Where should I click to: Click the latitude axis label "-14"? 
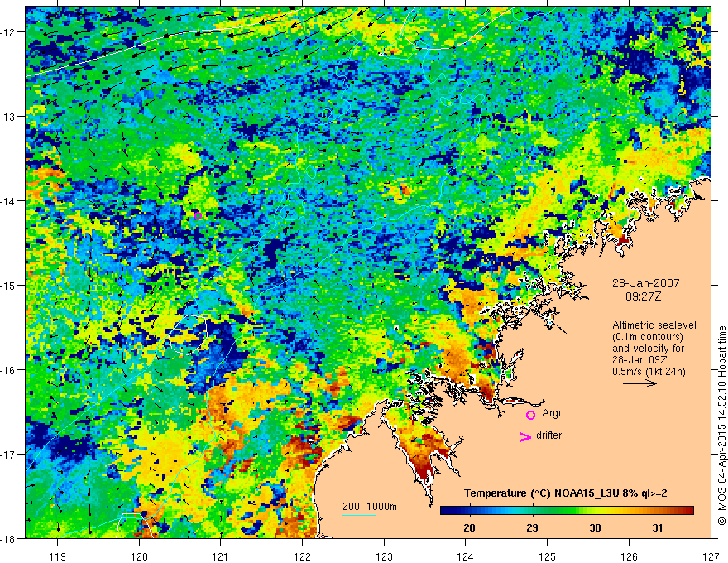tap(9, 201)
